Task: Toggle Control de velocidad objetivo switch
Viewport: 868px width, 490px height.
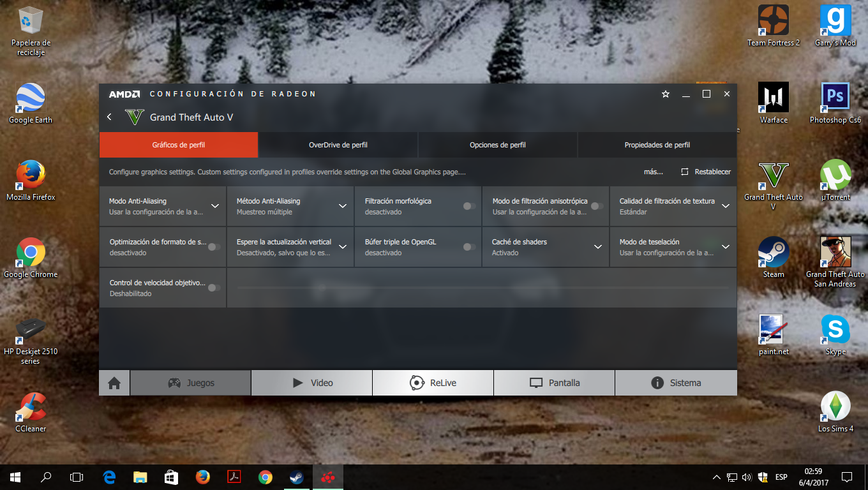Action: click(214, 288)
